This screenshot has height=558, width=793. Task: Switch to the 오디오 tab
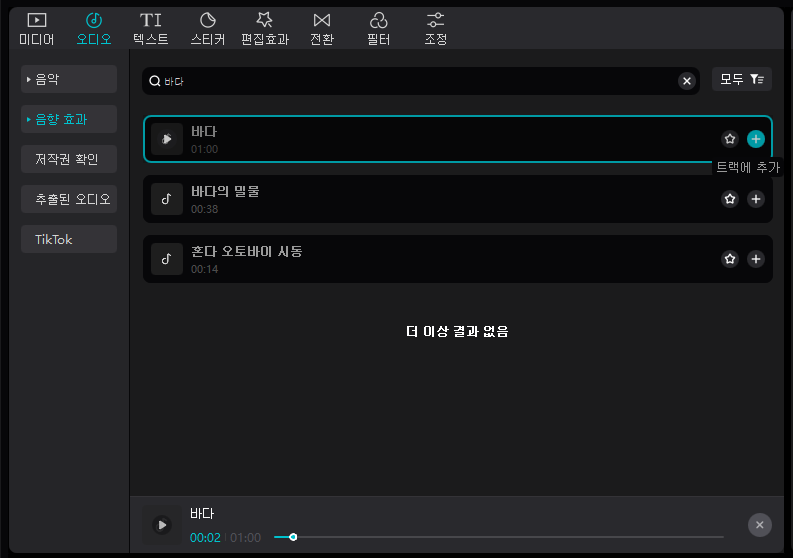tap(94, 29)
